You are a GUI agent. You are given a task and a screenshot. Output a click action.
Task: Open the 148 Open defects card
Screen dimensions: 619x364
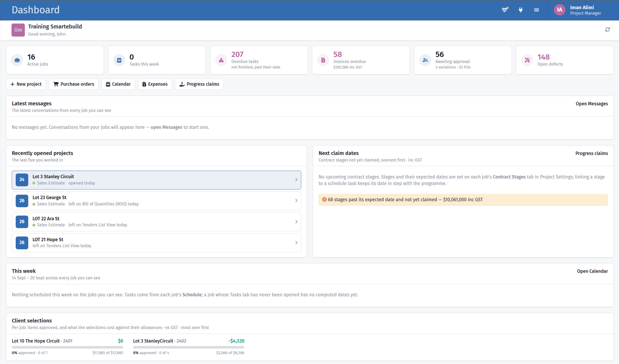[565, 60]
